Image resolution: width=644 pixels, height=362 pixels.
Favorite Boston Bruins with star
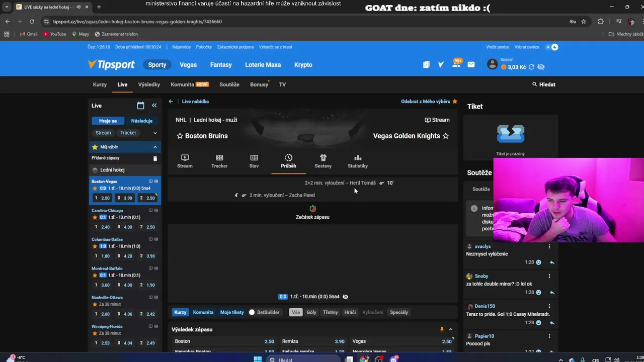click(180, 136)
